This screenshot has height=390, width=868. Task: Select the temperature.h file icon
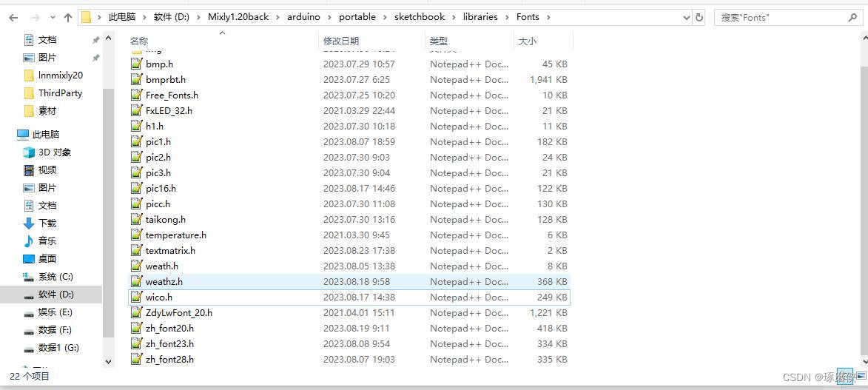pos(136,235)
